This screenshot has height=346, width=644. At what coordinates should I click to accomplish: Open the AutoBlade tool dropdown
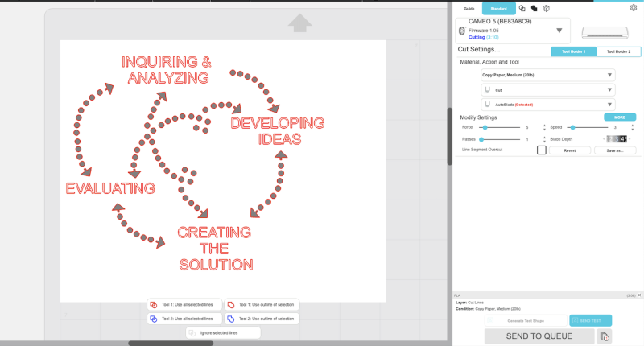click(x=547, y=104)
